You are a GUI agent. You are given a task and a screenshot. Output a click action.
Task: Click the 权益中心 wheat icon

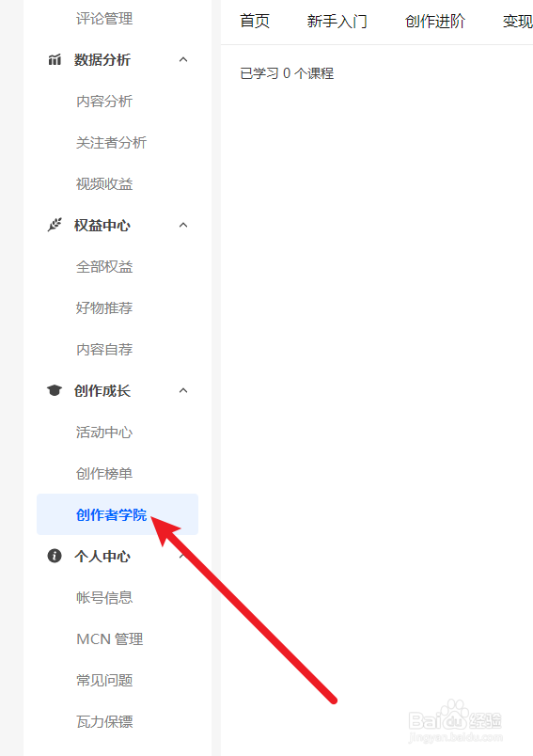[x=55, y=225]
